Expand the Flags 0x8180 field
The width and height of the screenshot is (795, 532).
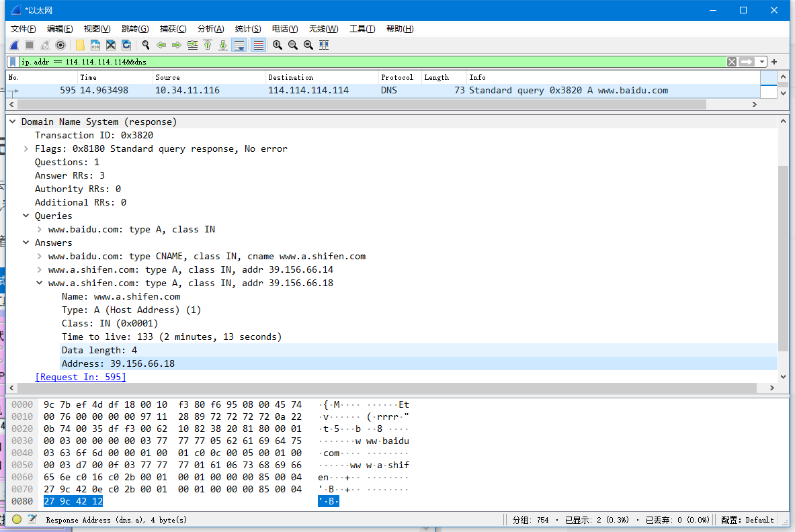pyautogui.click(x=26, y=148)
